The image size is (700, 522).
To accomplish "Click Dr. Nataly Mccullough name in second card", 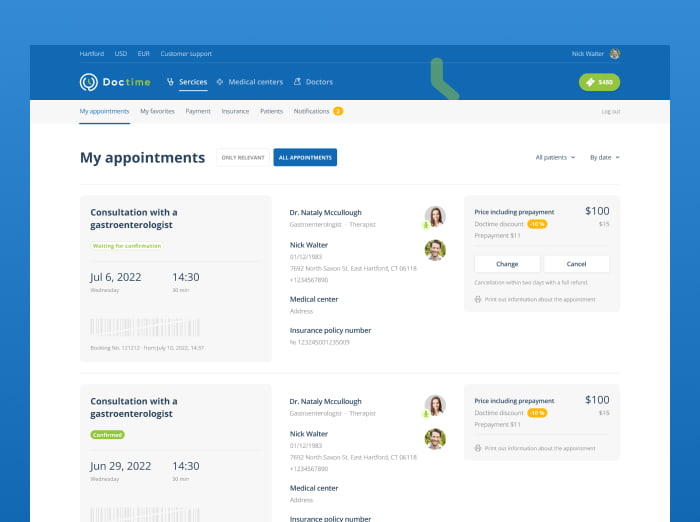I will [x=325, y=401].
